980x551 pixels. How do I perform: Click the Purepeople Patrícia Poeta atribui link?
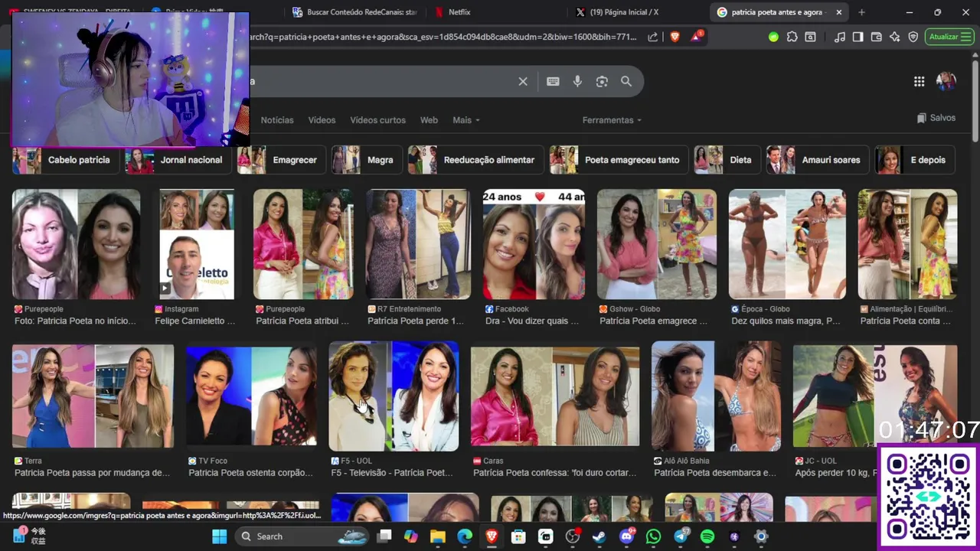(x=302, y=321)
